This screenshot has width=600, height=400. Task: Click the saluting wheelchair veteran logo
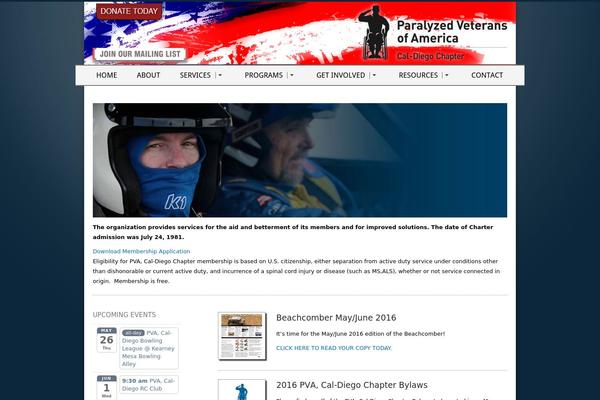[x=375, y=33]
